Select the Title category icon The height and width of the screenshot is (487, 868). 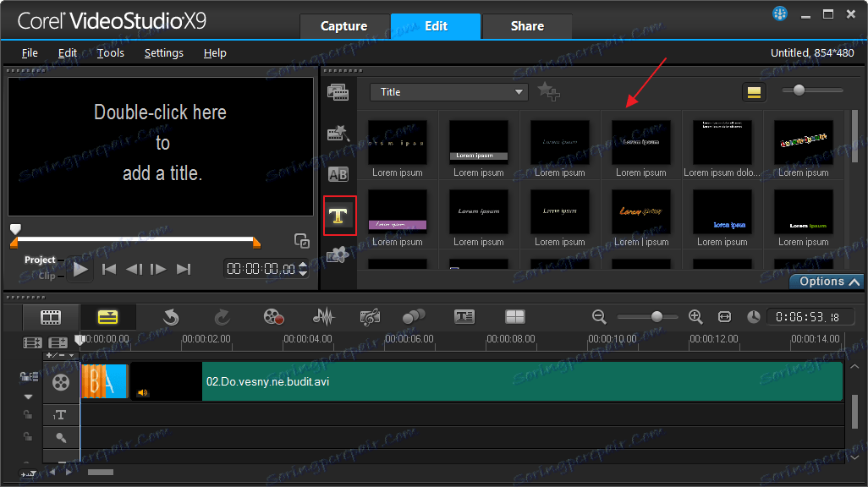339,216
